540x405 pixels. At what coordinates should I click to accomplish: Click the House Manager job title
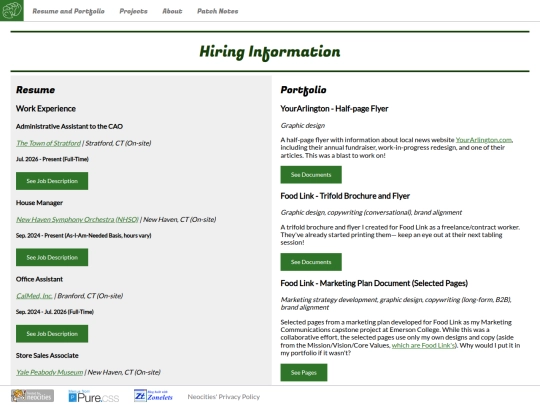coord(39,203)
